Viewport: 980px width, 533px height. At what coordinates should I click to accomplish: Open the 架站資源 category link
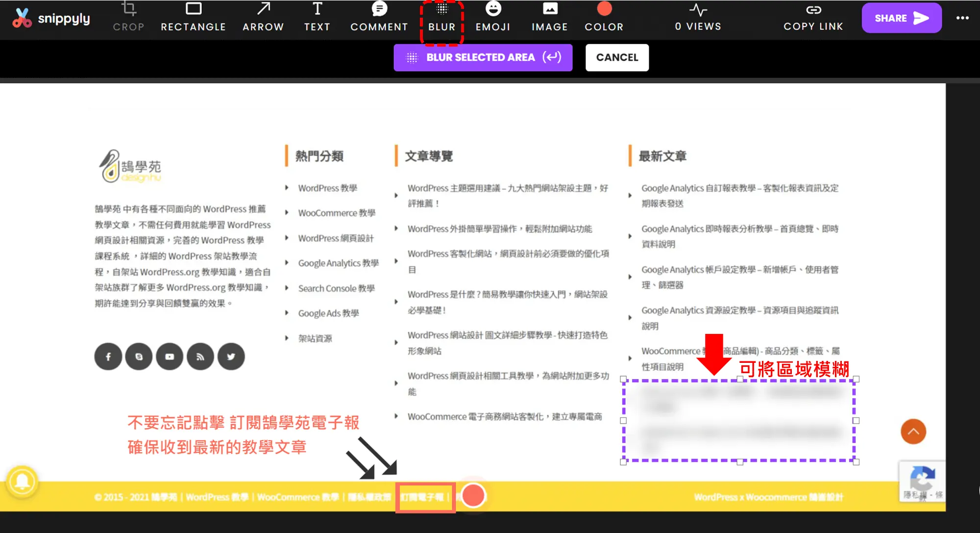pos(315,338)
